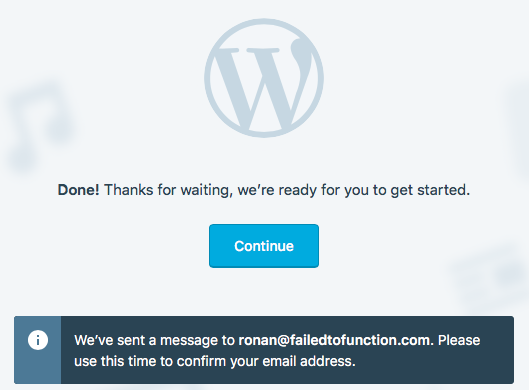Select the ronan@failedtofunction.com email address
The height and width of the screenshot is (390, 529).
click(x=334, y=340)
